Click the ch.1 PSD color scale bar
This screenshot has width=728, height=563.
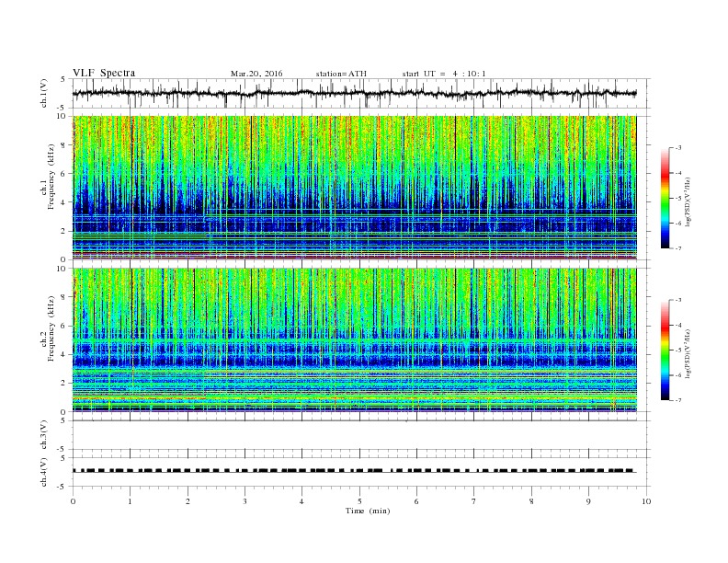(x=665, y=198)
